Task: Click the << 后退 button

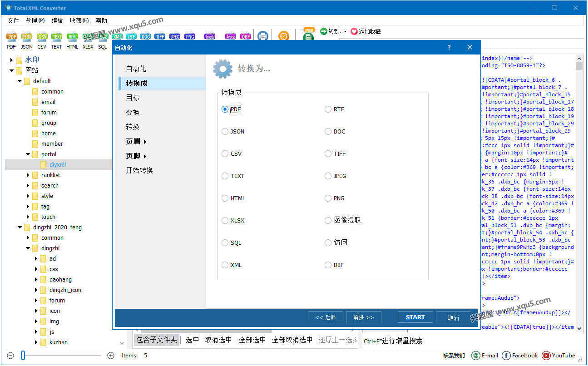Action: coord(325,317)
